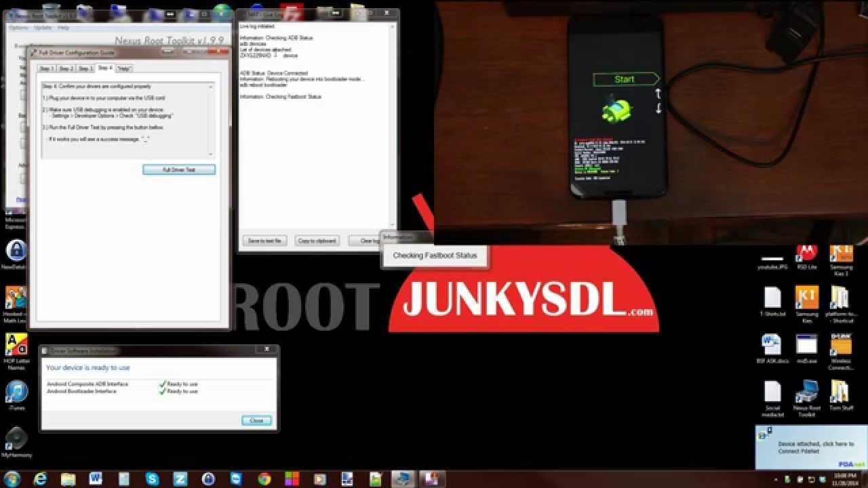Click the taskbar clock showing 10:08 PM
Image resolution: width=868 pixels, height=488 pixels.
[x=844, y=479]
